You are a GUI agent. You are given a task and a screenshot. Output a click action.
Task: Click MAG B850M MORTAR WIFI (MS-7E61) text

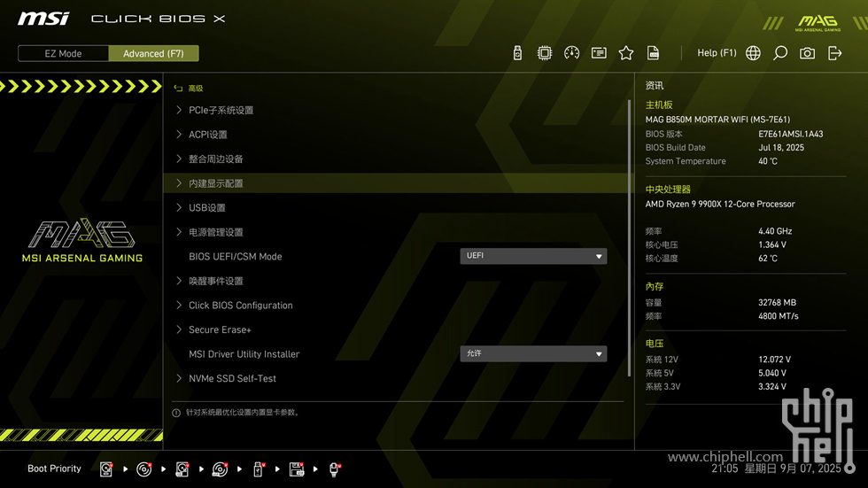coord(717,120)
